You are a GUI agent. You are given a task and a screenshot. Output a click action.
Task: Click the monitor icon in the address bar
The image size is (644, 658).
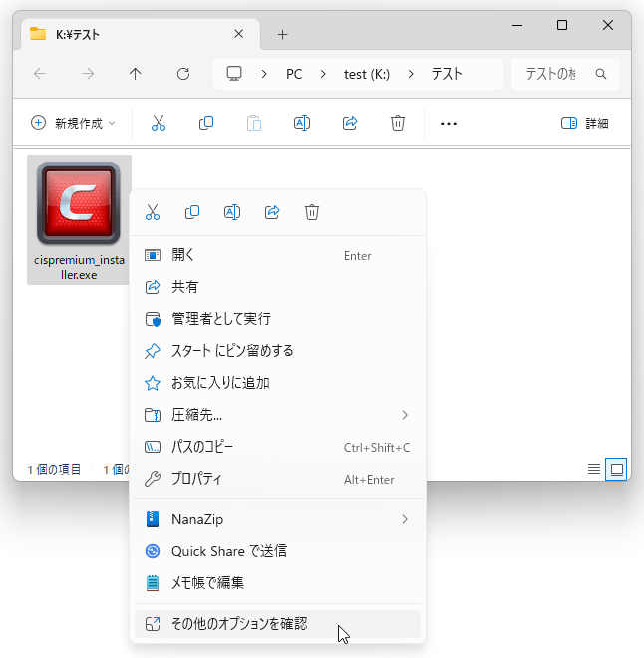click(234, 74)
